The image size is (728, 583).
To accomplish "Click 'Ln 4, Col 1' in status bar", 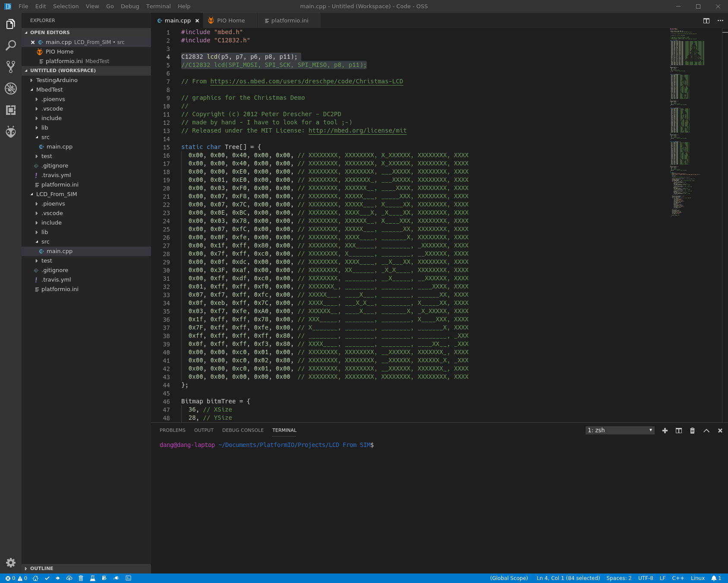I will pos(568,578).
